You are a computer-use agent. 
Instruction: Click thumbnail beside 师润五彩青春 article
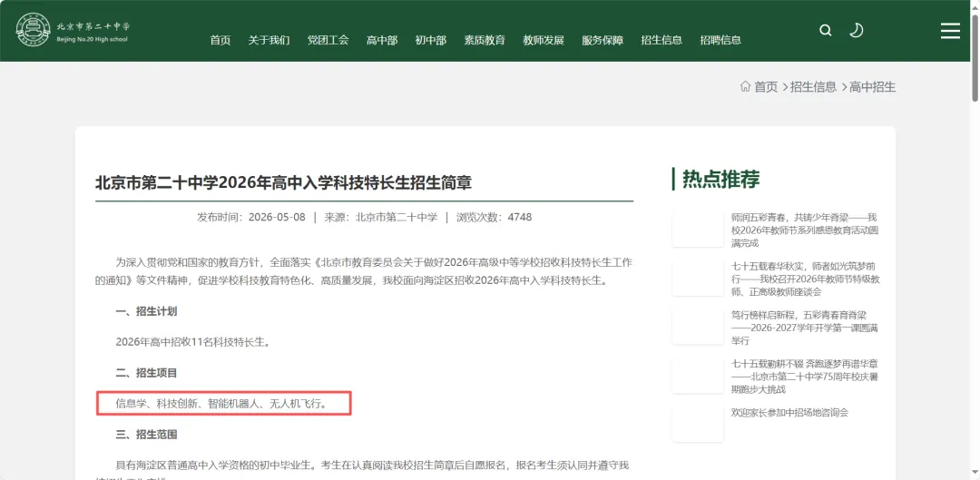pos(698,230)
